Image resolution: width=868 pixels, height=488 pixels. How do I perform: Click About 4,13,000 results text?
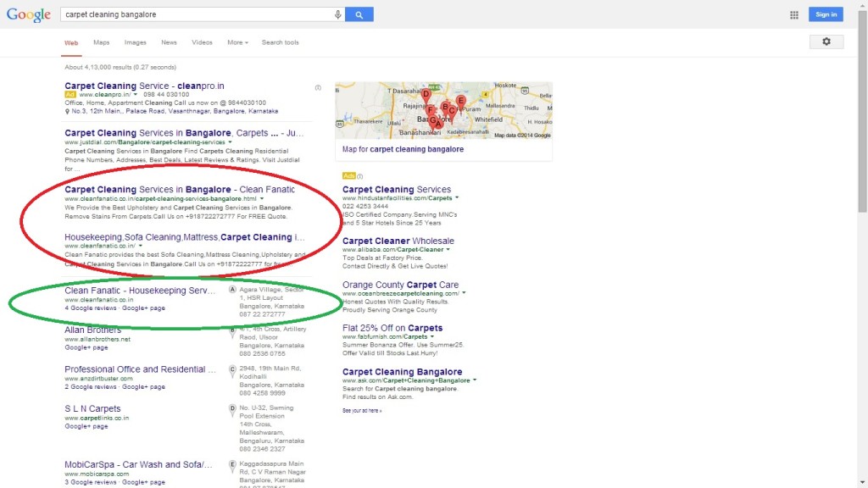tap(120, 68)
